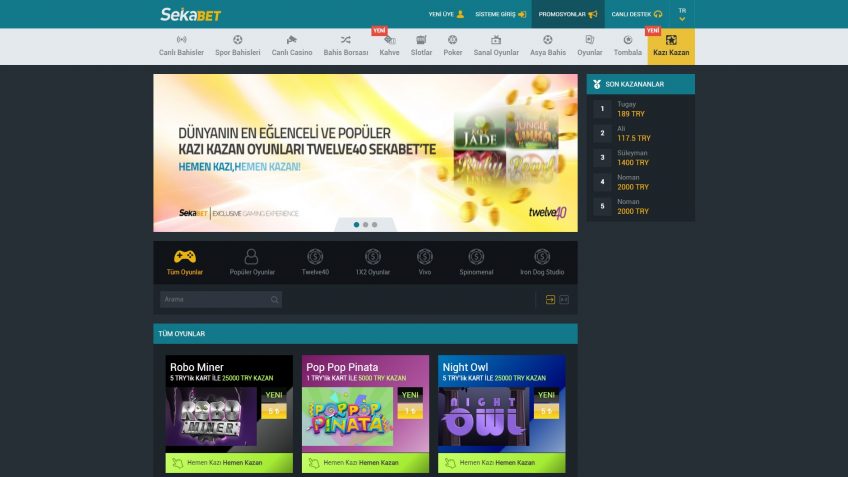This screenshot has width=848, height=477.
Task: Open Kahve section
Action: pos(389,46)
